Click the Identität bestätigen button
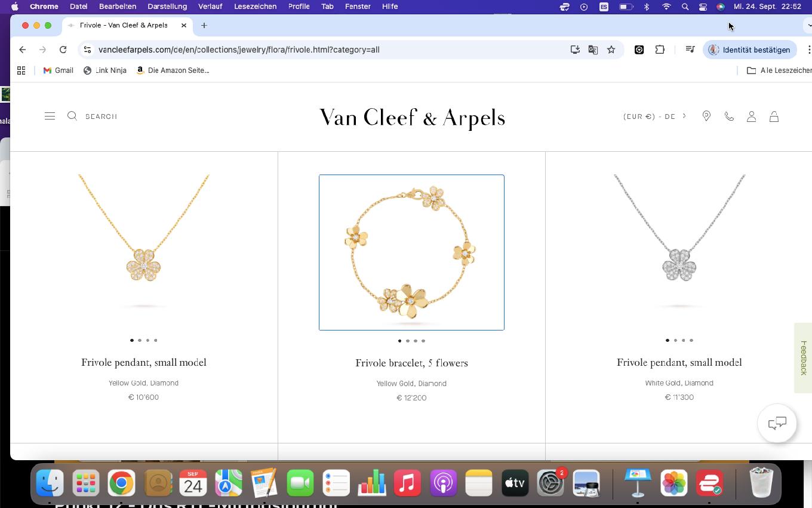Viewport: 812px width, 508px height. 749,50
